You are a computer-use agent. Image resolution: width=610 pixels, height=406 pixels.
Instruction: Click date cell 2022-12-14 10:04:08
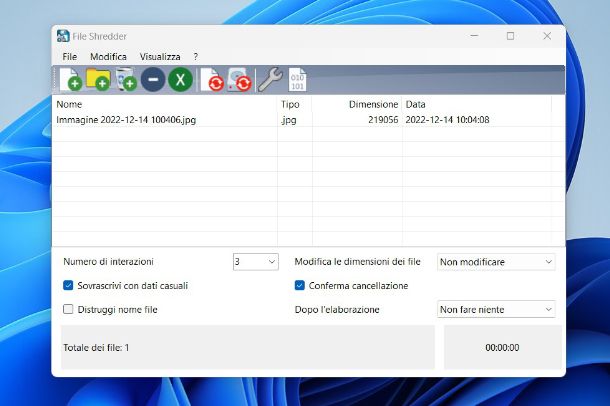point(447,120)
